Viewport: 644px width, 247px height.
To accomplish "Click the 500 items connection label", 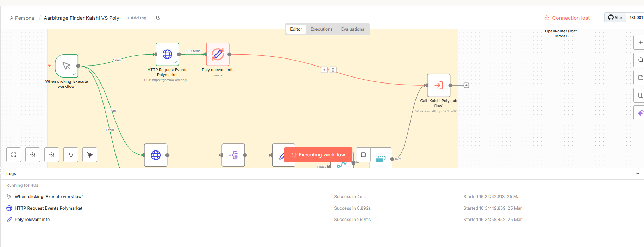I will tap(193, 51).
